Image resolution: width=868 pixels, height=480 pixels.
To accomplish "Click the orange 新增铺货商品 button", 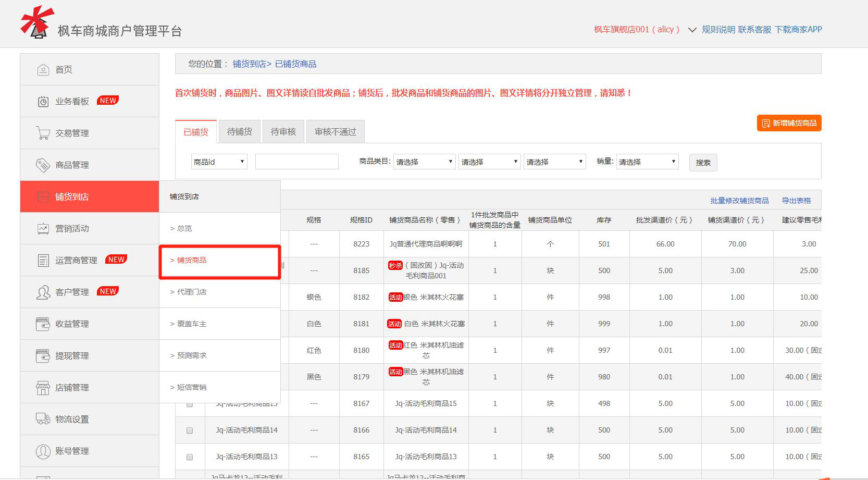I will point(789,123).
